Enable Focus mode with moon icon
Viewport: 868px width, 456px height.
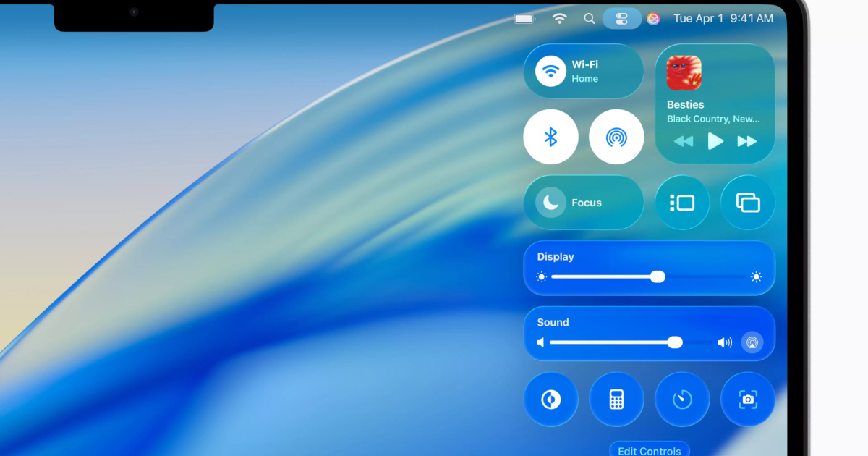tap(551, 203)
